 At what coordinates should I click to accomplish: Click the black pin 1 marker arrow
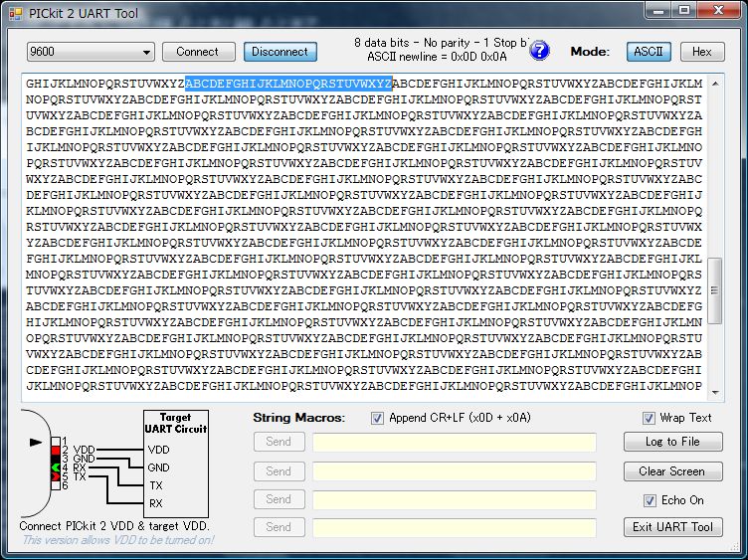coord(36,443)
